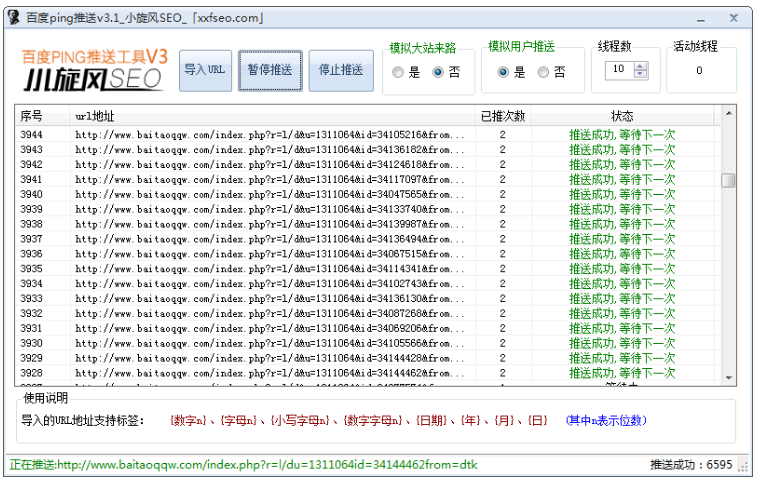Click URL containing id=34102743
This screenshot has width=758, height=482.
point(270,284)
